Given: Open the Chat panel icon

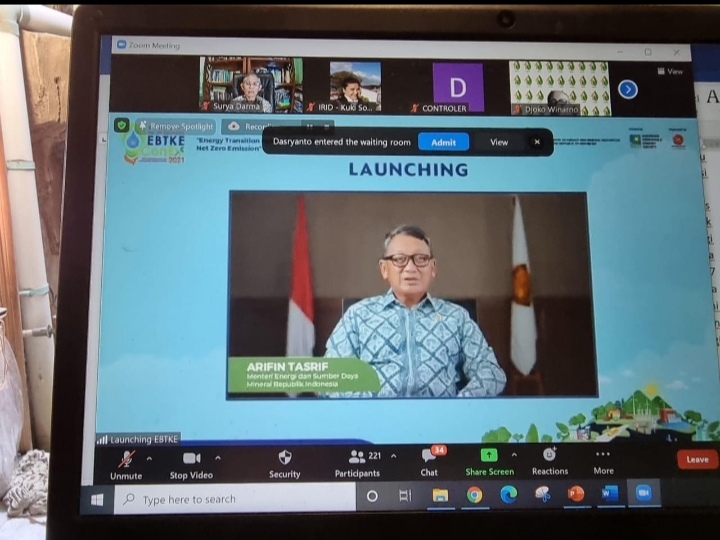Looking at the screenshot, I should click(x=430, y=456).
